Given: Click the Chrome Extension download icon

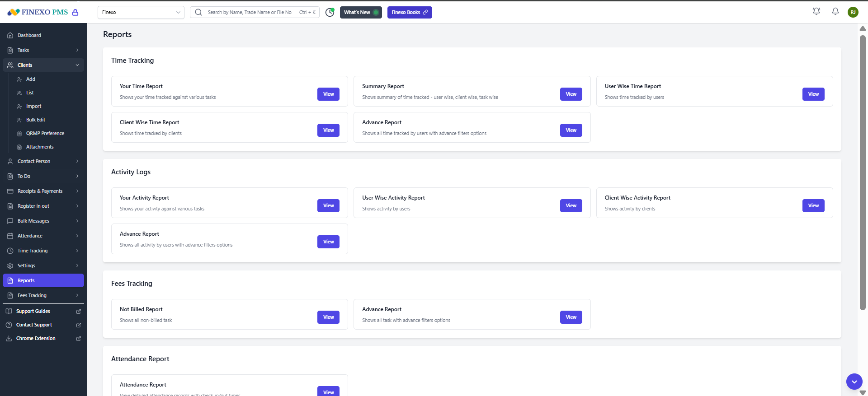Looking at the screenshot, I should click(9, 338).
